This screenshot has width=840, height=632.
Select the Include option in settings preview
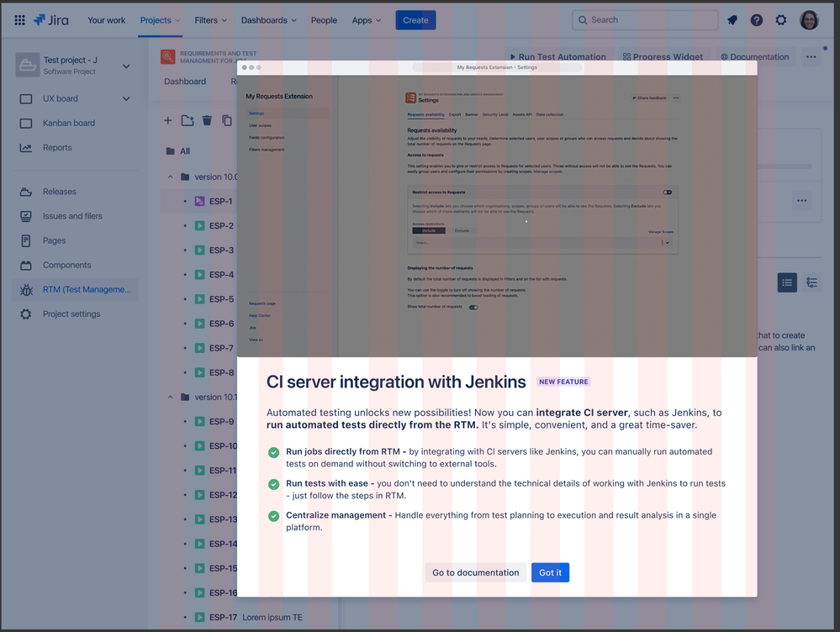[x=429, y=231]
